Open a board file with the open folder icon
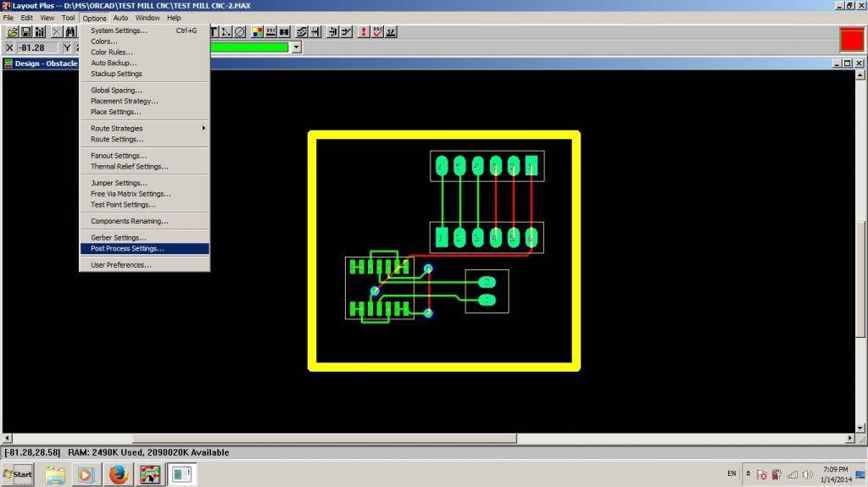Screen dimensions: 868x487 (x=12, y=32)
